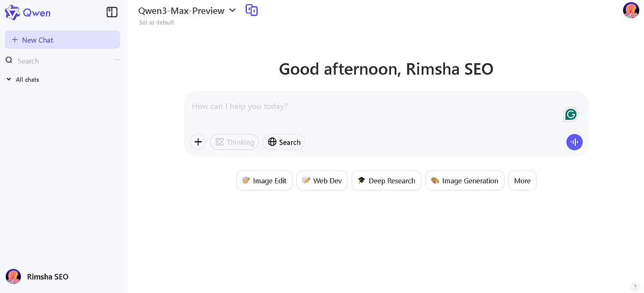Click the Qwen logo icon
Viewport: 644px width, 293px height.
coord(12,12)
